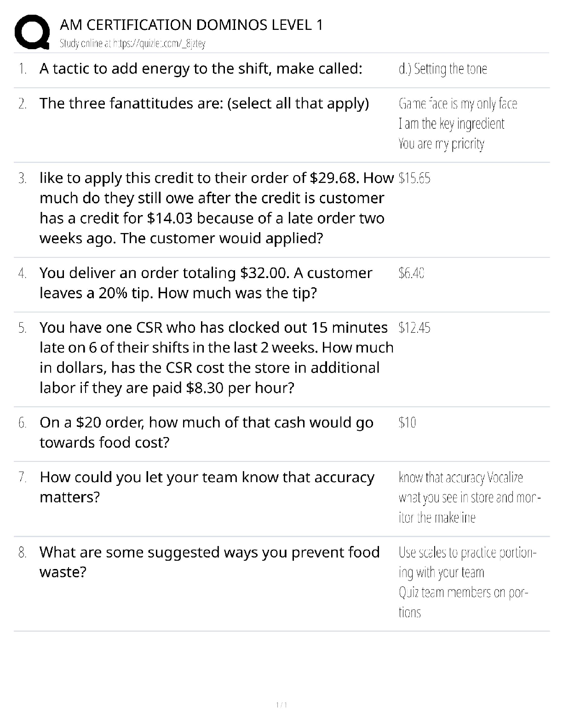Image resolution: width=563 pixels, height=728 pixels.
Task: Click the Quizlet logo icon
Action: pos(32,32)
